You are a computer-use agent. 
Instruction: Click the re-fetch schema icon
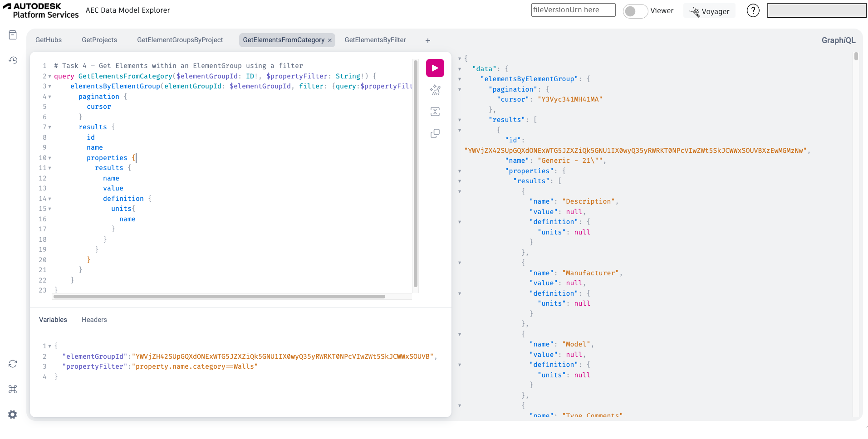[x=13, y=364]
